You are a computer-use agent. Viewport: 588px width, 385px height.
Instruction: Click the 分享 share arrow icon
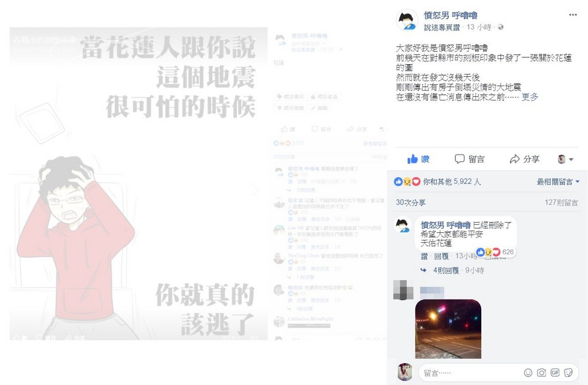pos(514,159)
